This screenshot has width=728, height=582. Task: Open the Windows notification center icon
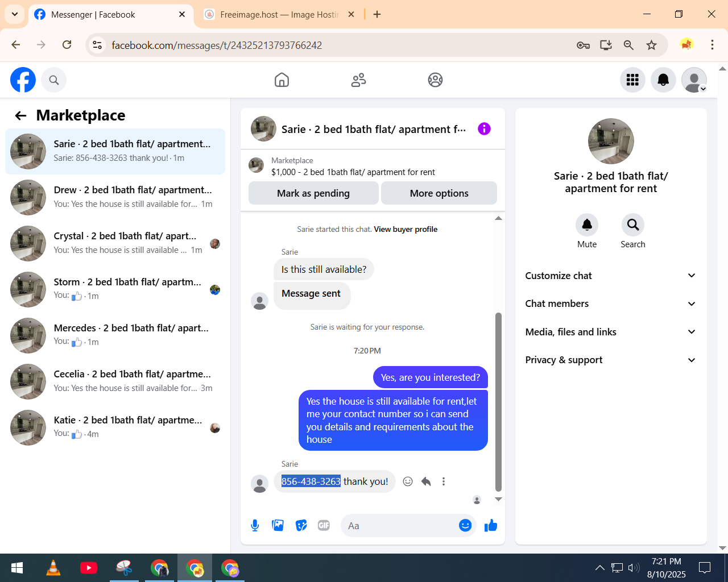705,567
